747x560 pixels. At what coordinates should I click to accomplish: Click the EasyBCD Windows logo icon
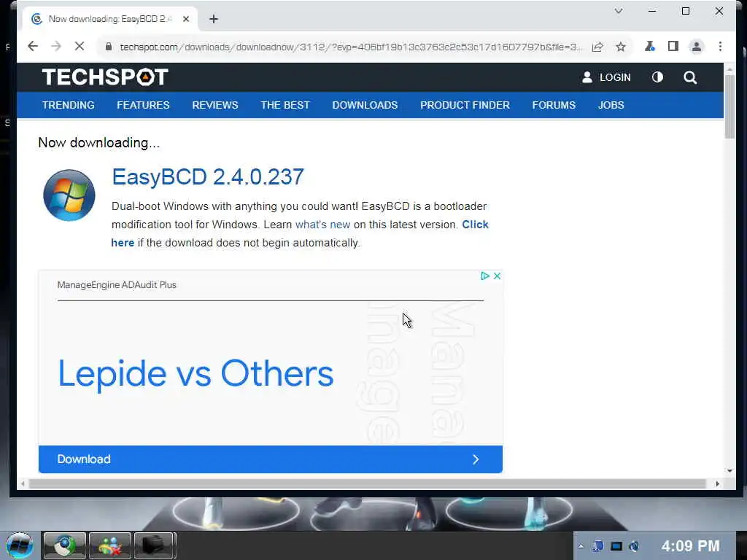69,195
